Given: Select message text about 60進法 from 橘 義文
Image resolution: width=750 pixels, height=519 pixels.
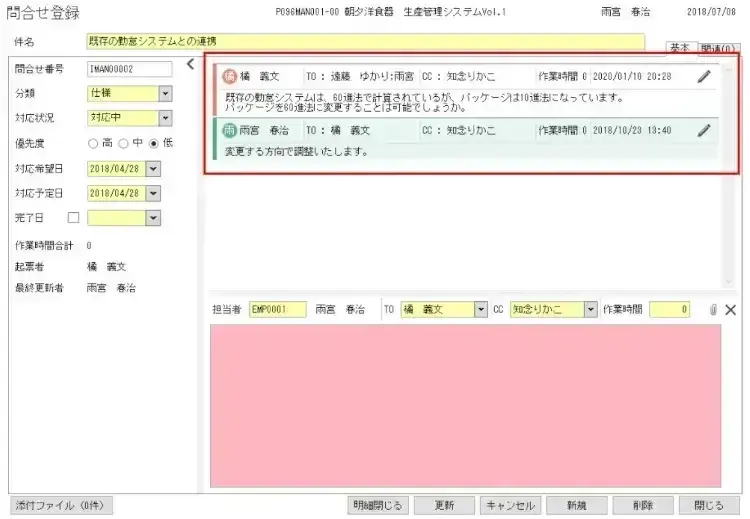Looking at the screenshot, I should [425, 102].
